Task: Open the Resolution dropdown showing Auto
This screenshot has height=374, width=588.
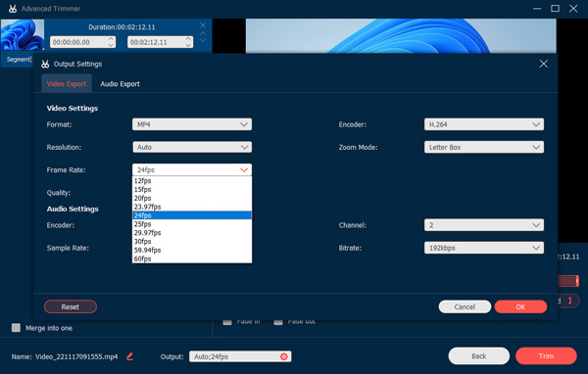Action: coord(192,147)
